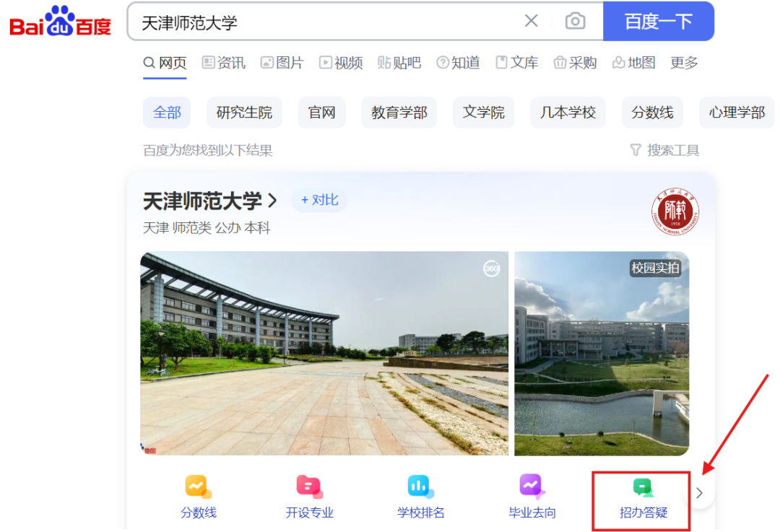Image resolution: width=780 pixels, height=532 pixels.
Task: Clear the search box with X icon
Action: [x=531, y=21]
